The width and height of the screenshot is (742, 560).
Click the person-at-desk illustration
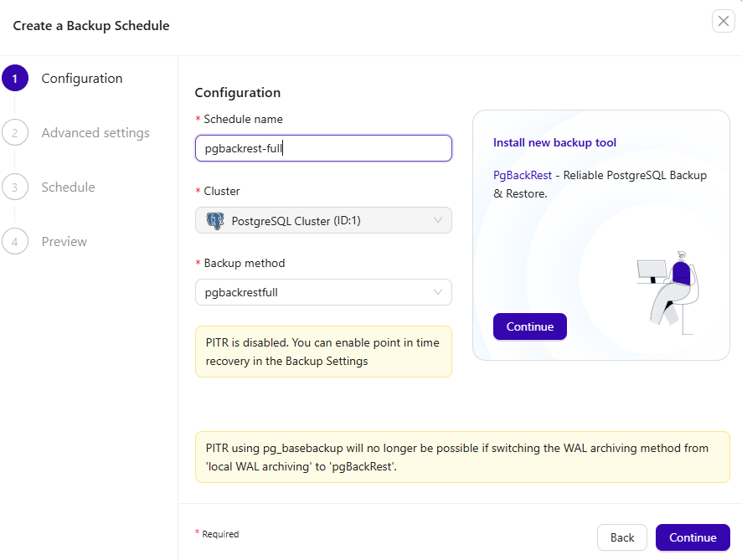tap(668, 290)
